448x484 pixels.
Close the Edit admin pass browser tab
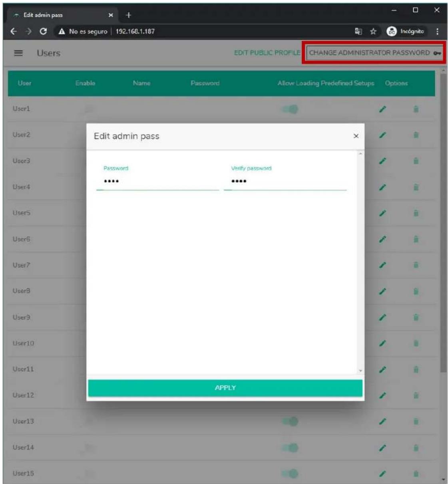click(111, 15)
